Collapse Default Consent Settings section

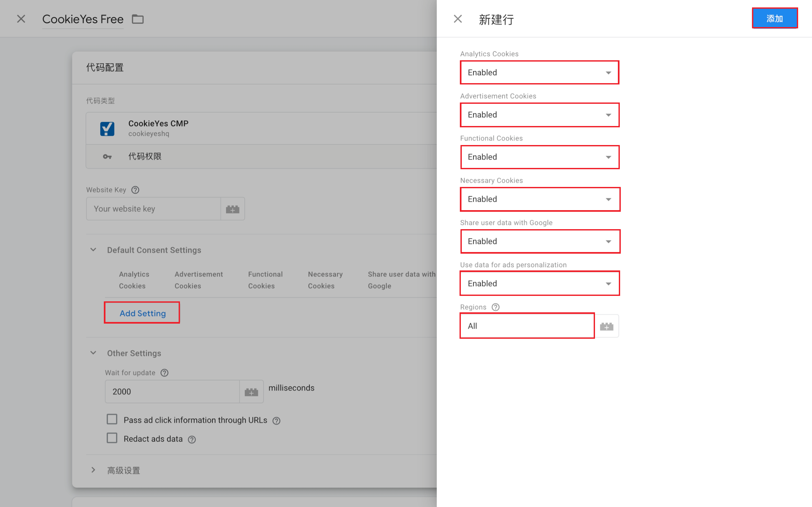pos(94,250)
